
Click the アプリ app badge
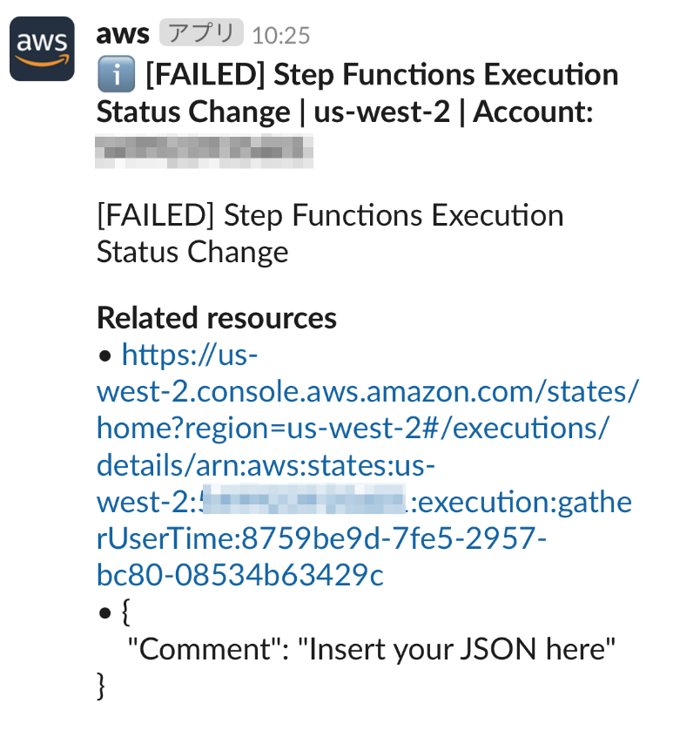201,32
